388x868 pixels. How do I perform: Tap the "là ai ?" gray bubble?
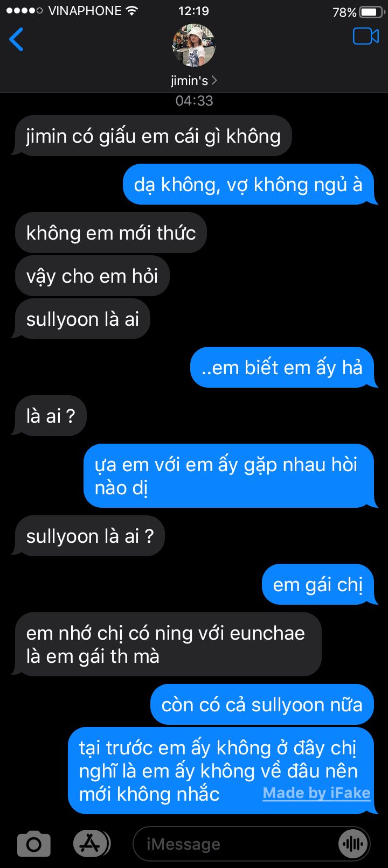point(51,416)
